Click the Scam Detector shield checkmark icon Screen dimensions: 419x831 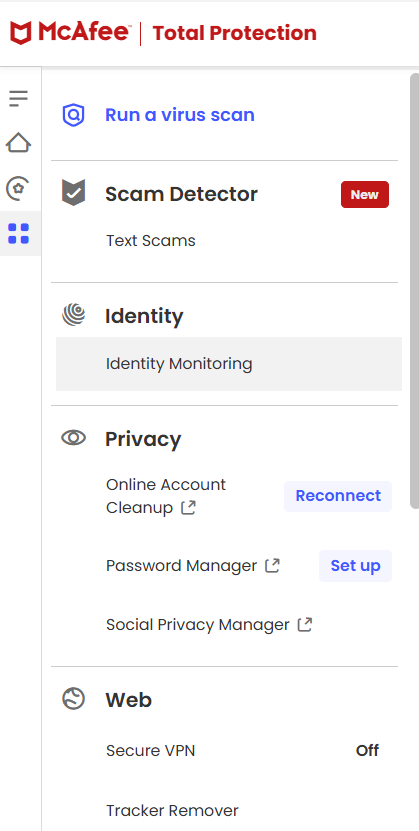click(74, 192)
